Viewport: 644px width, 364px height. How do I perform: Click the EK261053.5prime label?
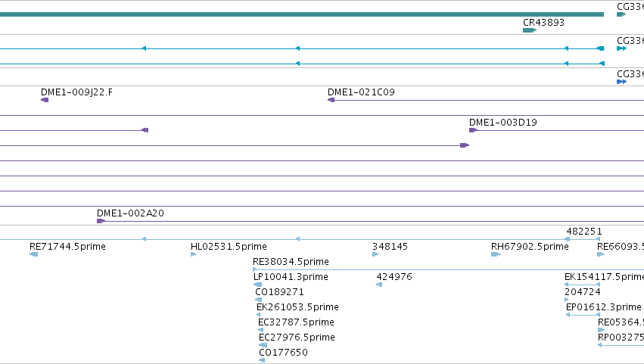pyautogui.click(x=297, y=307)
